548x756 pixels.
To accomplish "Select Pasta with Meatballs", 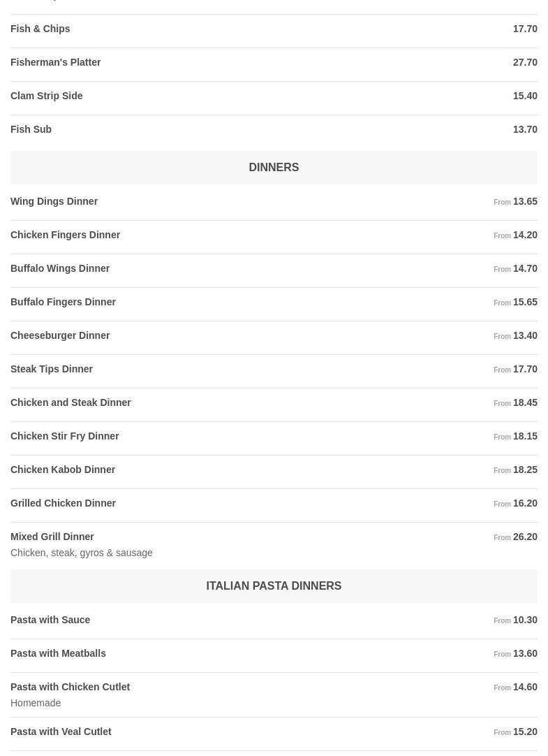I will [59, 654].
